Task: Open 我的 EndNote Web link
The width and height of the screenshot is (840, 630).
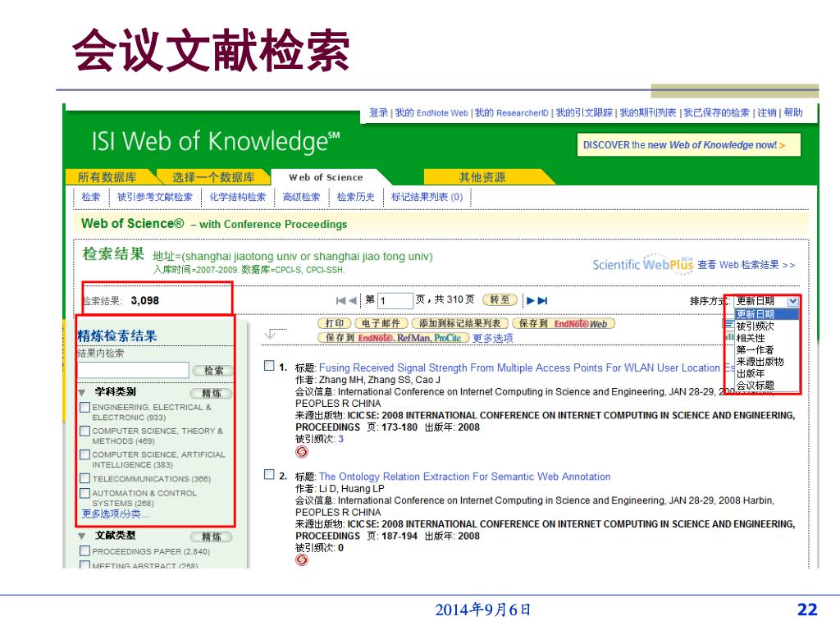Action: [431, 112]
